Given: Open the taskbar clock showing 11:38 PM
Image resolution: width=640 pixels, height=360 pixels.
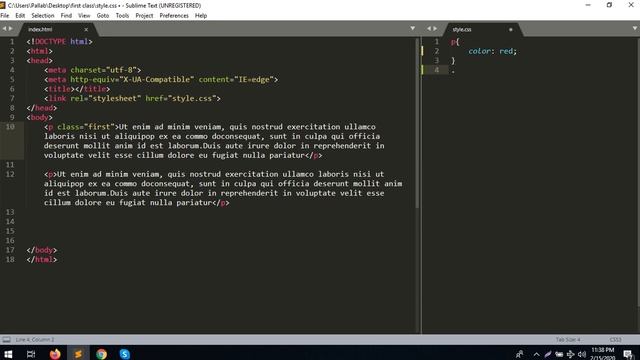Looking at the screenshot, I should click(602, 354).
